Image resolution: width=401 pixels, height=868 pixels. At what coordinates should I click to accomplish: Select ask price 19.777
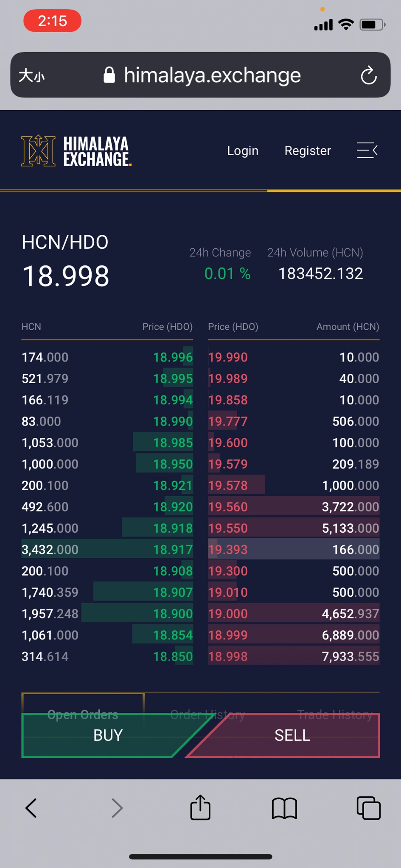pos(228,421)
